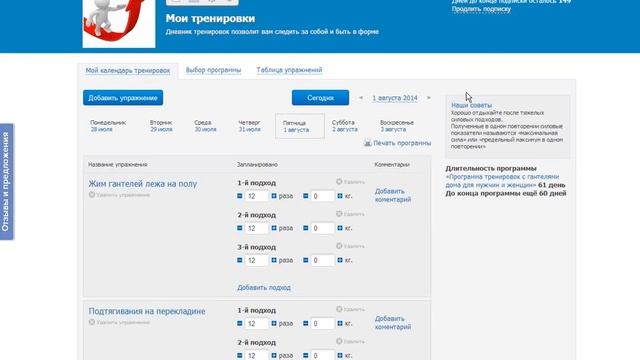Select Воскресенье 3 августа day
The image size is (640, 360).
397,126
